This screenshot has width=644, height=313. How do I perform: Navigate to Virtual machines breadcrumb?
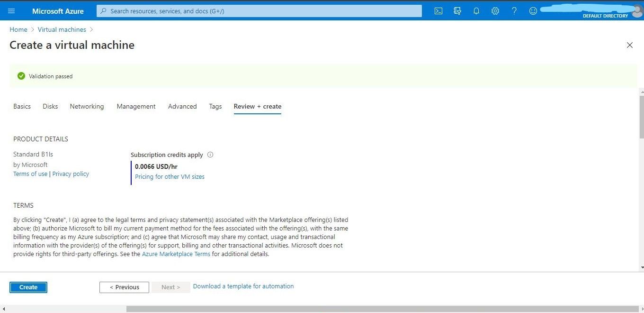[x=62, y=29]
